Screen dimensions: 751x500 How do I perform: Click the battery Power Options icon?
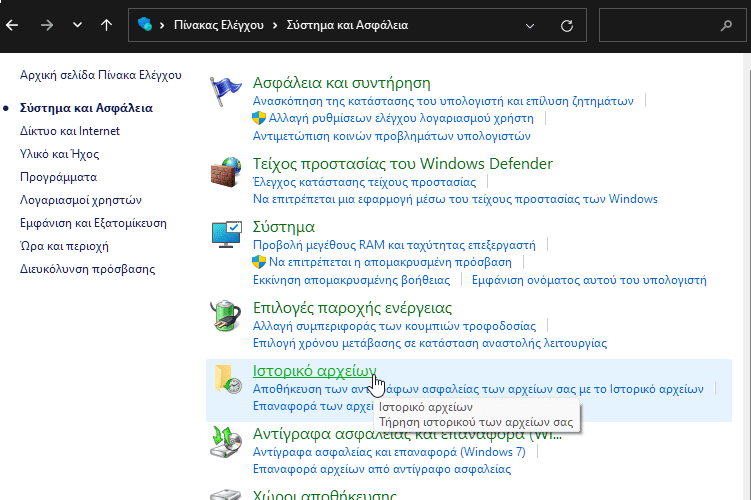pyautogui.click(x=226, y=316)
